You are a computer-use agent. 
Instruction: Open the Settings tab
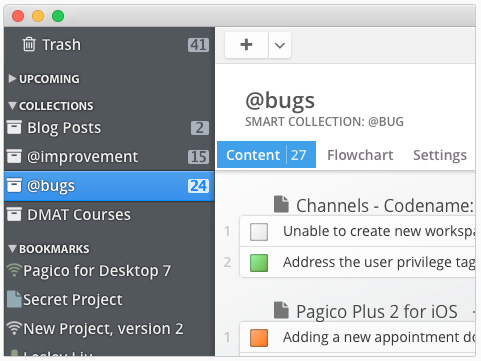[440, 155]
